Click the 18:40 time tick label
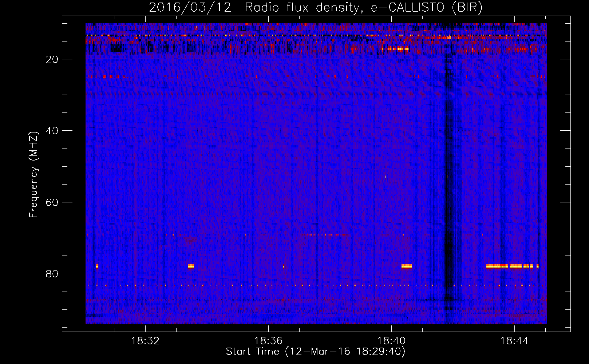 pos(391,341)
